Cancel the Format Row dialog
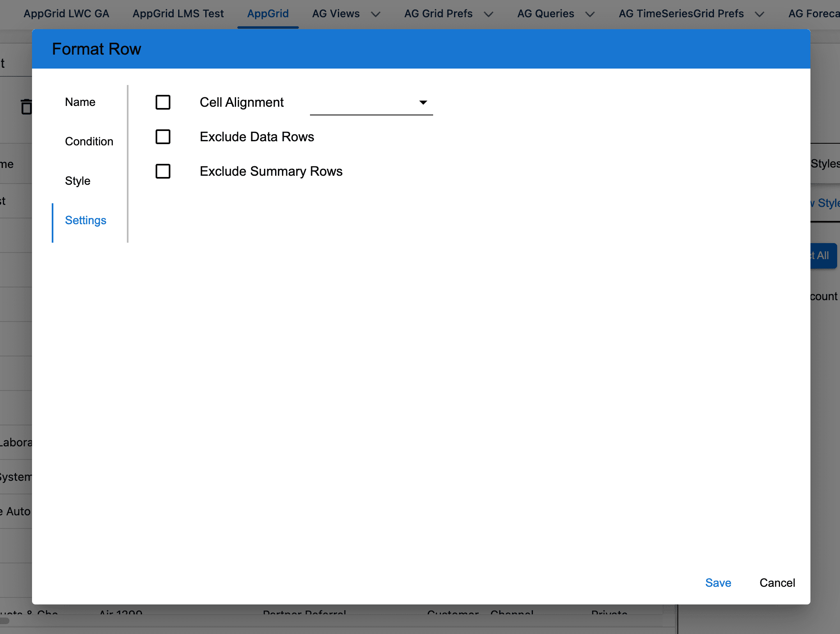 [x=777, y=583]
